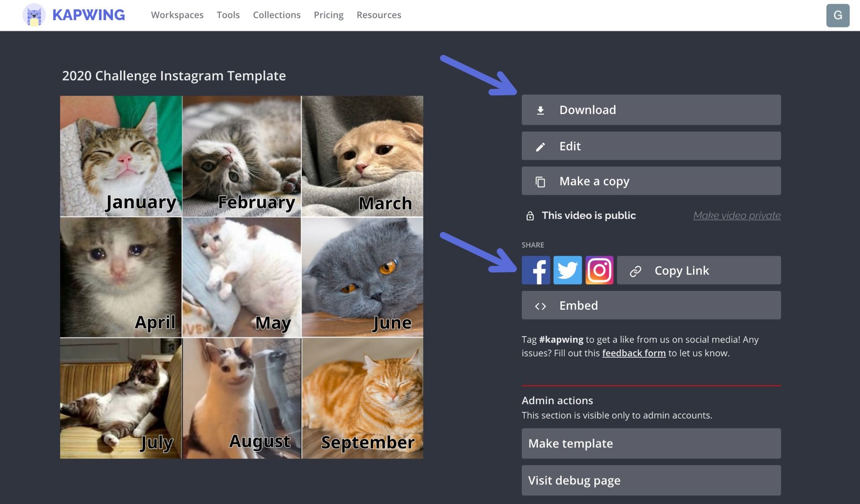Click the Visit debug page button
This screenshot has height=504, width=860.
pos(651,480)
